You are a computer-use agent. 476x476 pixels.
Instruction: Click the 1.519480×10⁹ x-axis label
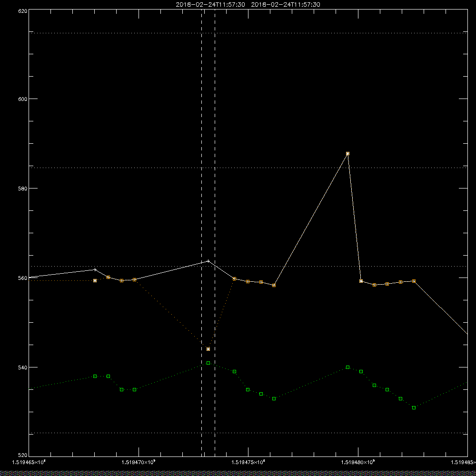tap(357, 462)
